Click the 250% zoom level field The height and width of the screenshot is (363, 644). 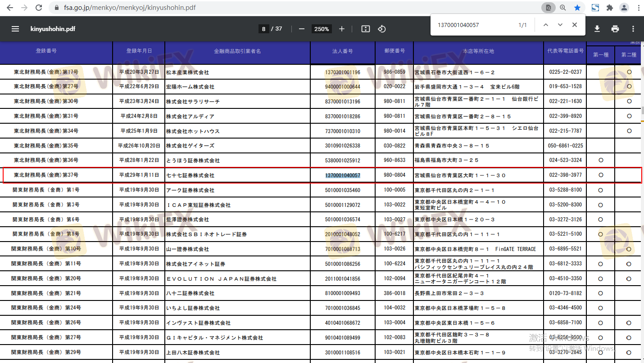322,29
